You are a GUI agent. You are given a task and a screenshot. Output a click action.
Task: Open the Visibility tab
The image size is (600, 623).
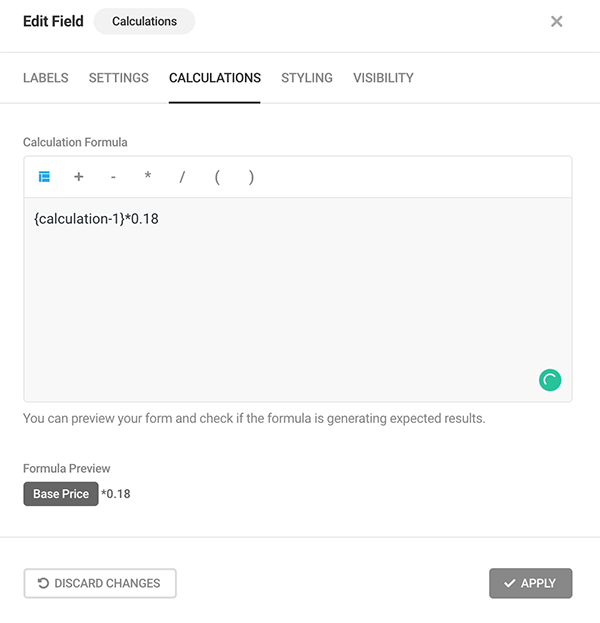click(x=383, y=78)
